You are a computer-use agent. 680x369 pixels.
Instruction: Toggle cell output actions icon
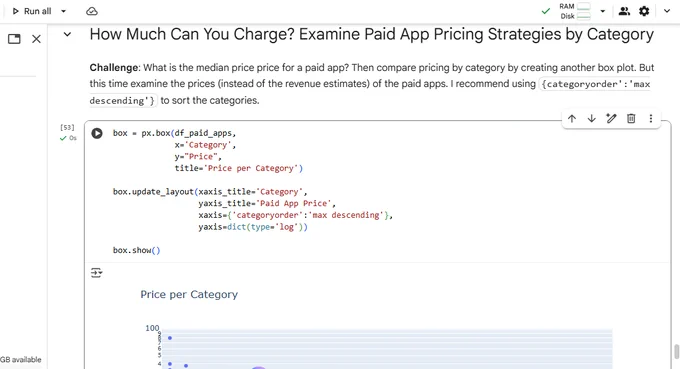coord(96,273)
